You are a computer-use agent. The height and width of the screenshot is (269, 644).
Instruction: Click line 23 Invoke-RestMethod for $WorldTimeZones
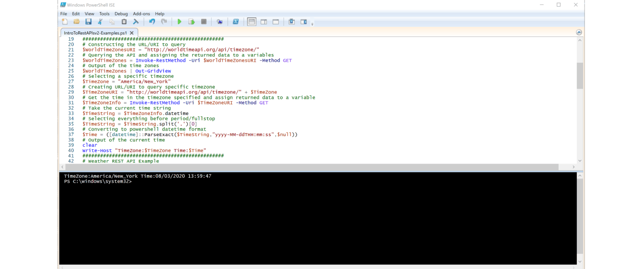point(187,60)
